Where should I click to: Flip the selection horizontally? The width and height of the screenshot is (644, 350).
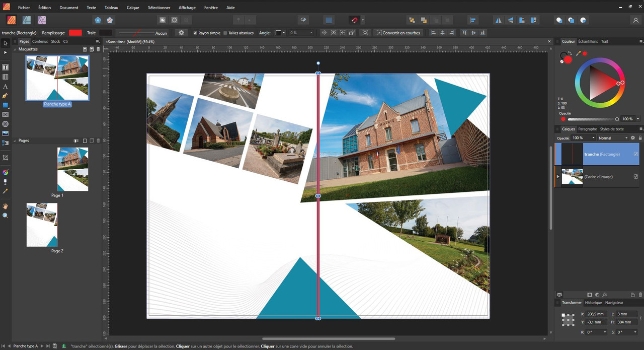[x=499, y=20]
